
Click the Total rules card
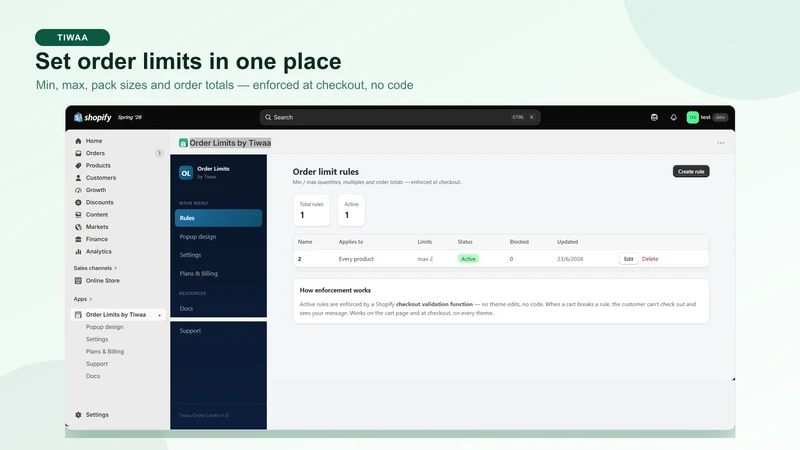tap(311, 210)
